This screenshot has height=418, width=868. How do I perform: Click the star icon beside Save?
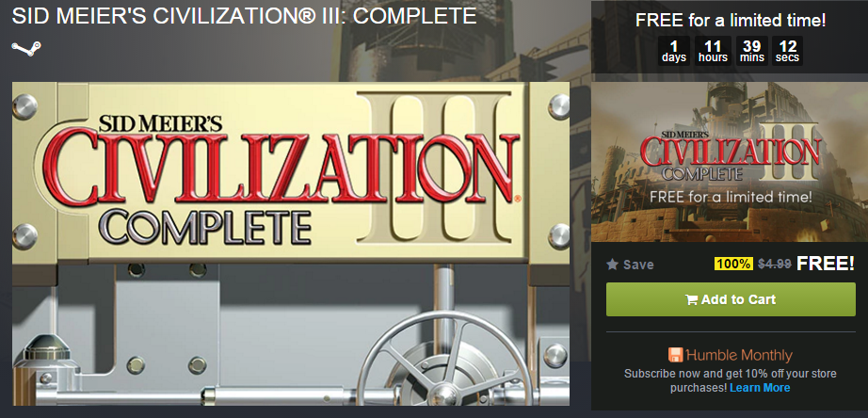612,265
